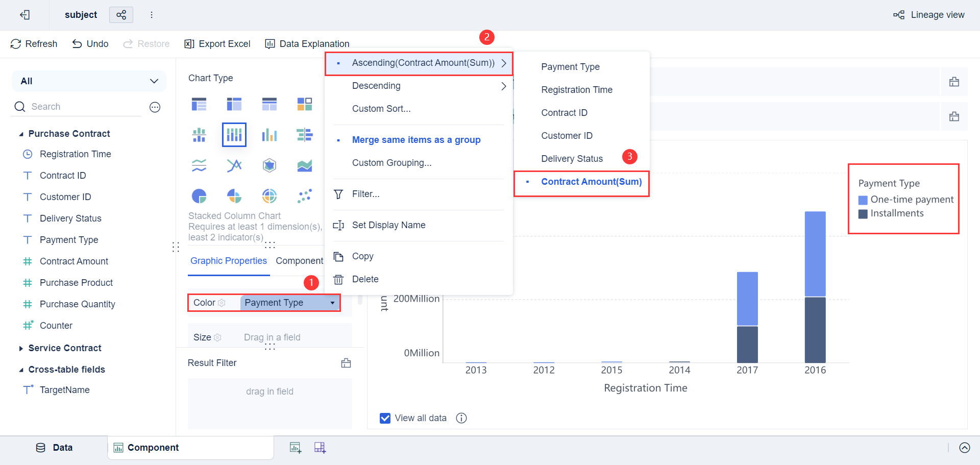
Task: Select the scatter plot chart icon
Action: [305, 196]
